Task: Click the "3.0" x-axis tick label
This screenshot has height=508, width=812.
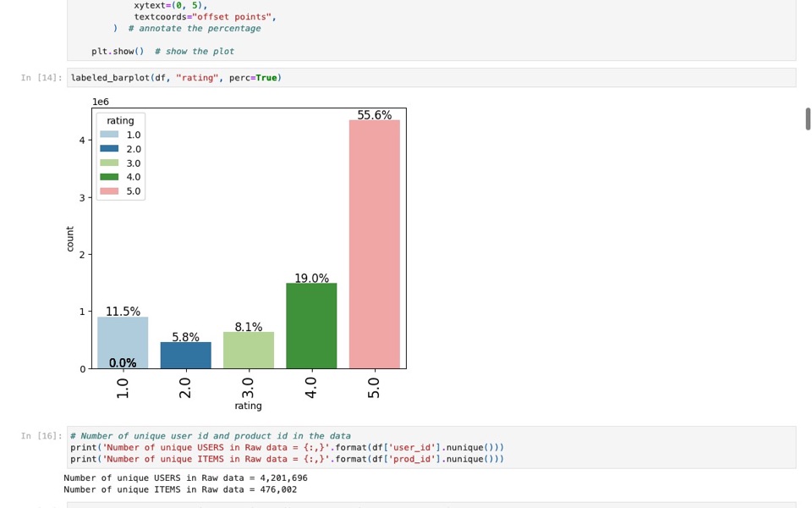Action: [x=248, y=388]
